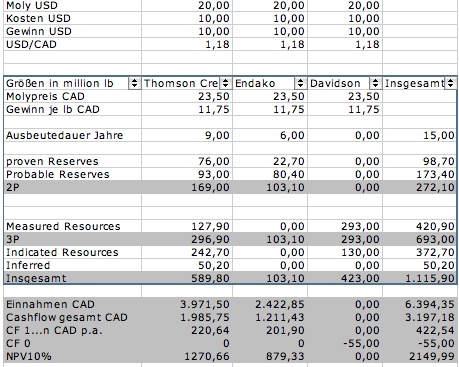
Task: Select the 'NPV10%' row label
Action: (x=72, y=356)
